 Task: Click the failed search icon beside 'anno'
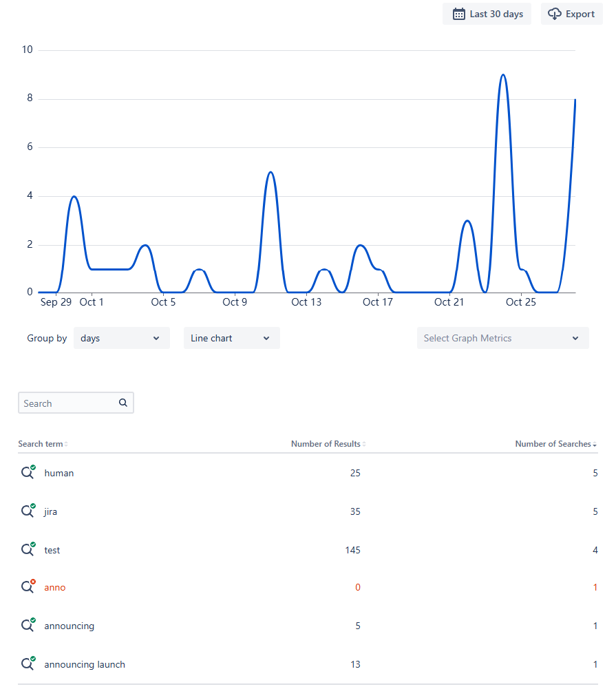point(28,587)
